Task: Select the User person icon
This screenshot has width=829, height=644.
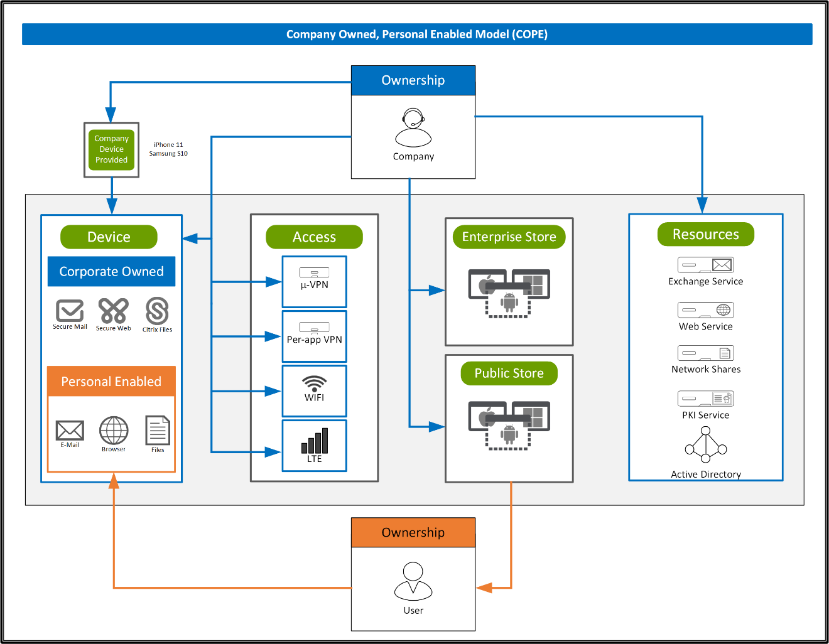Action: click(413, 581)
